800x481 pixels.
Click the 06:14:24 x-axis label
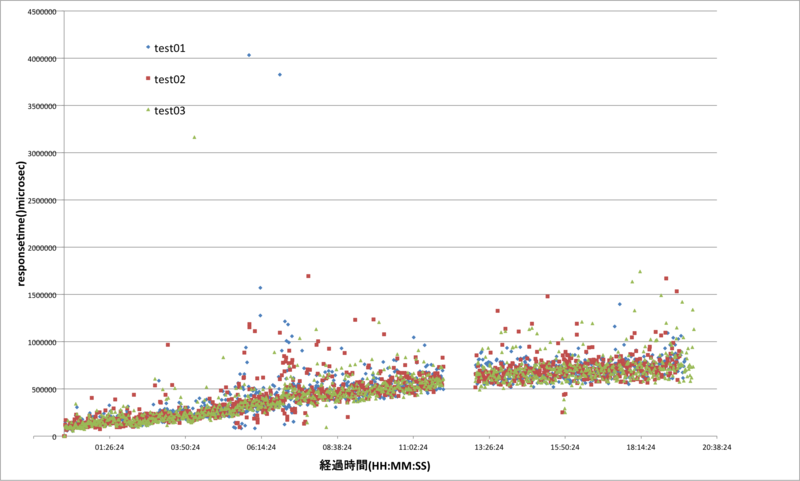(x=261, y=447)
